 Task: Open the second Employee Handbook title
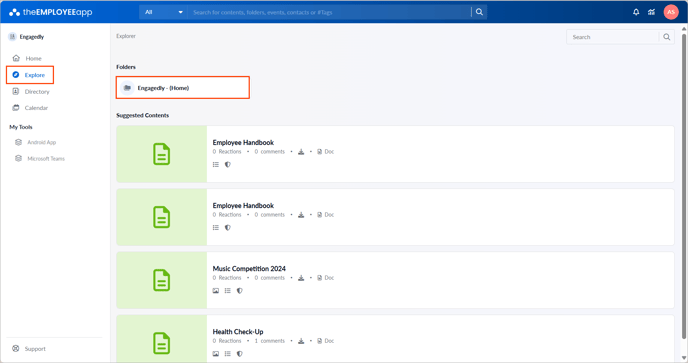pyautogui.click(x=243, y=206)
